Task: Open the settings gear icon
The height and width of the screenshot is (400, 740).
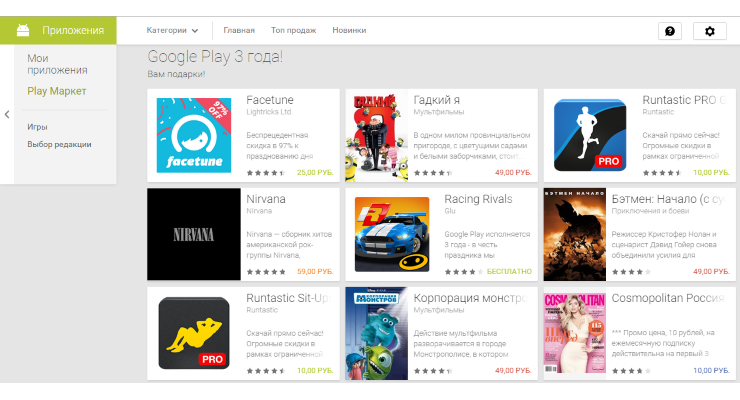Action: click(709, 31)
